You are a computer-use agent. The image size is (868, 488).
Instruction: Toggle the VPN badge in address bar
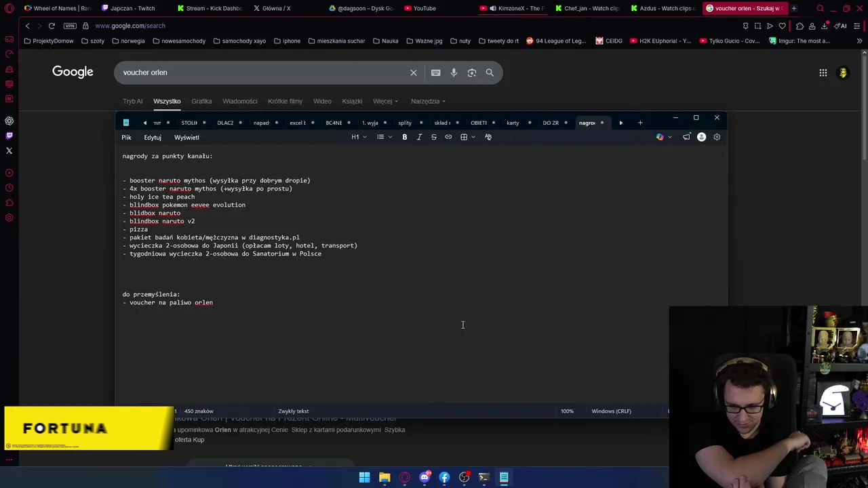[x=70, y=26]
